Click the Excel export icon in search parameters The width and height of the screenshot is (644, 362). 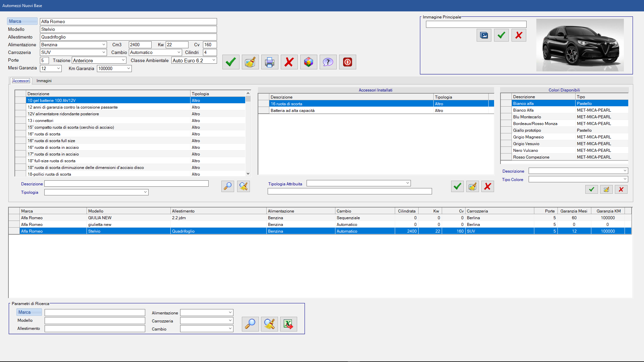(288, 324)
